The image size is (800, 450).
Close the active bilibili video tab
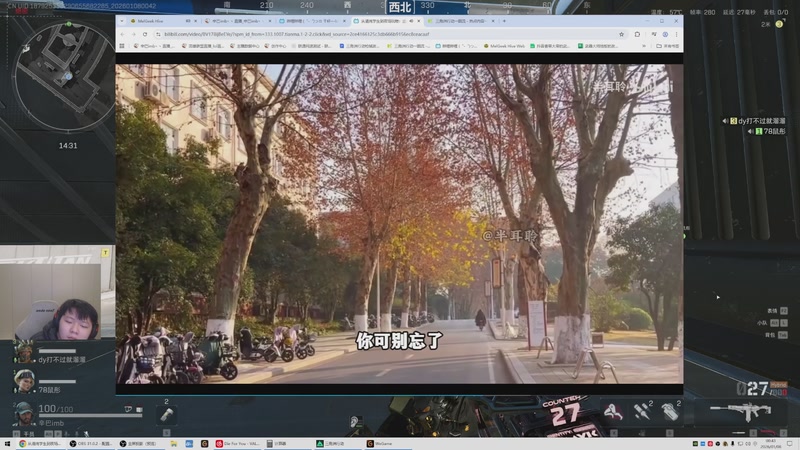coord(419,21)
